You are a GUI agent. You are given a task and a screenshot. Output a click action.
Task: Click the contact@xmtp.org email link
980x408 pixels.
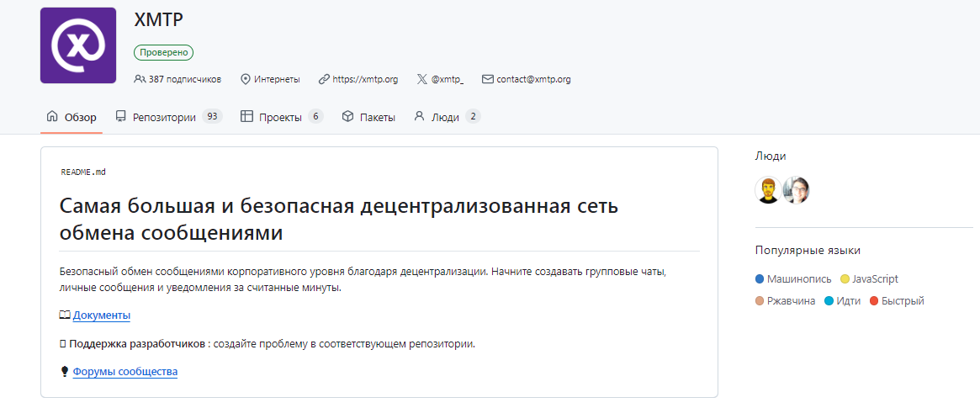coord(534,79)
